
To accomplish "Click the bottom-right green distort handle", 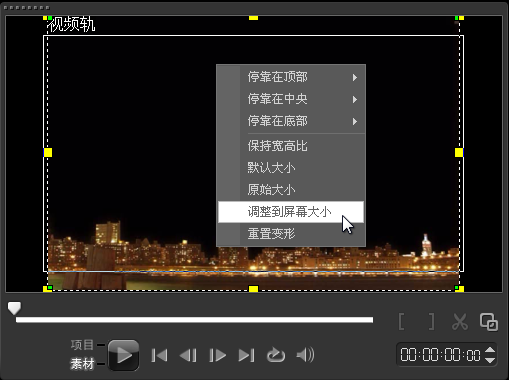I will click(x=457, y=287).
